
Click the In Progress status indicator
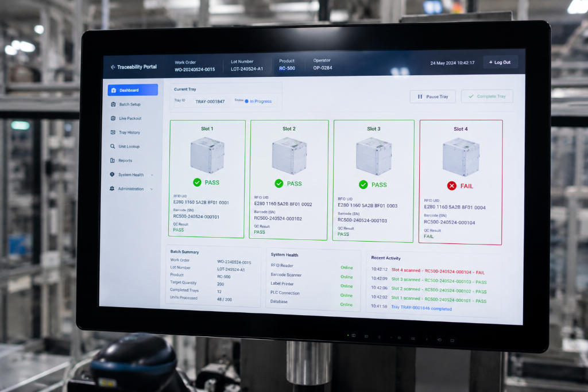click(x=258, y=101)
